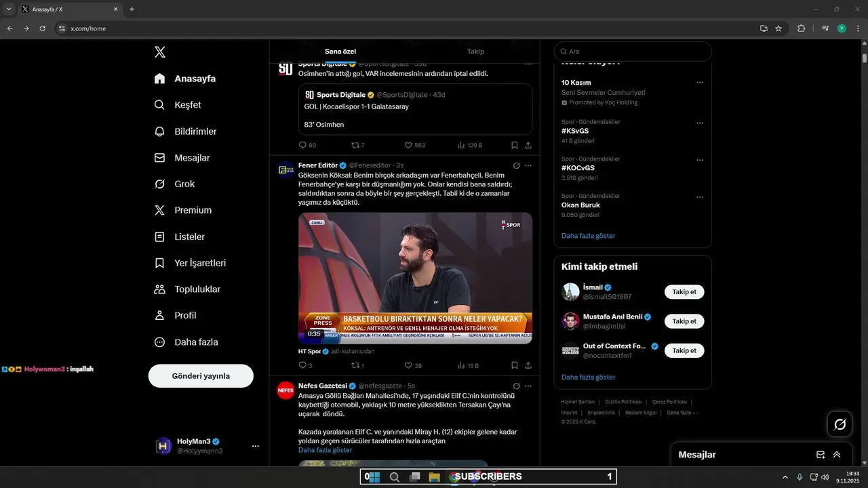
Task: Open Profil page
Action: (x=175, y=315)
